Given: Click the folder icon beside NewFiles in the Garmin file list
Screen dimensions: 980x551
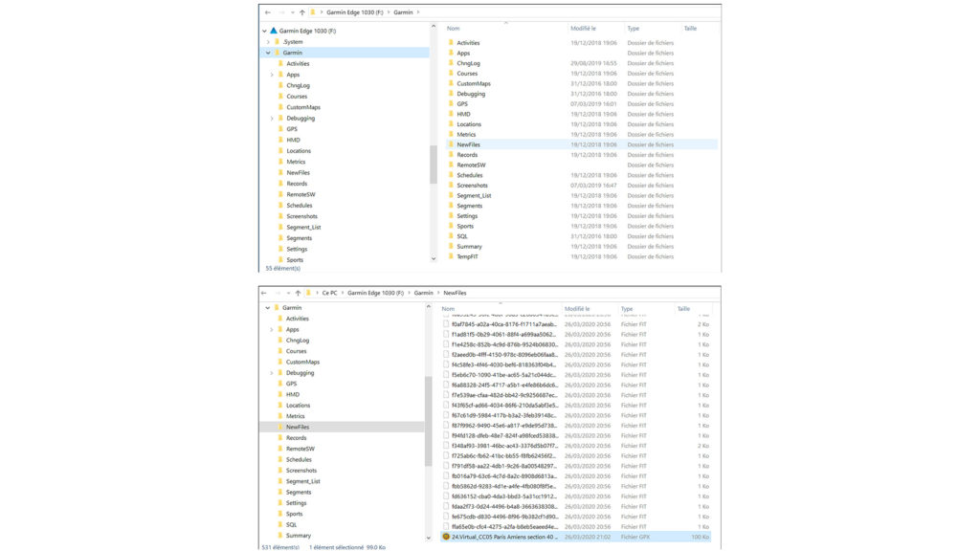Looking at the screenshot, I should (x=451, y=144).
